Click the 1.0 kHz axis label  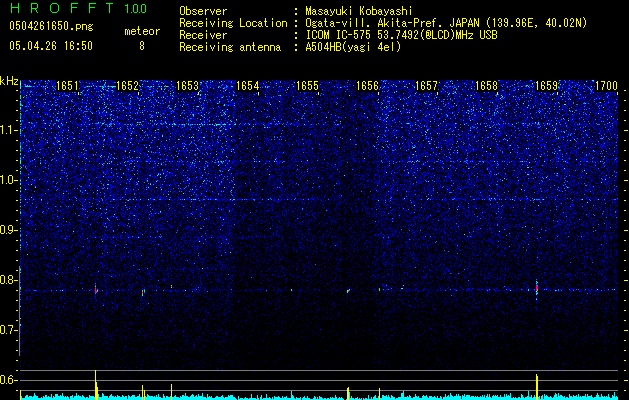tap(9, 180)
